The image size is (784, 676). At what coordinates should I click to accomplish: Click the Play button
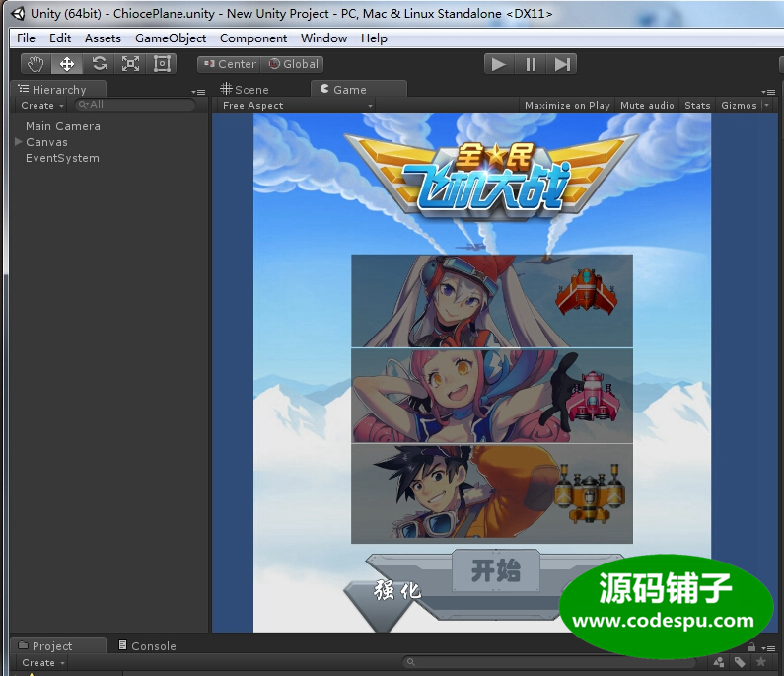(499, 64)
